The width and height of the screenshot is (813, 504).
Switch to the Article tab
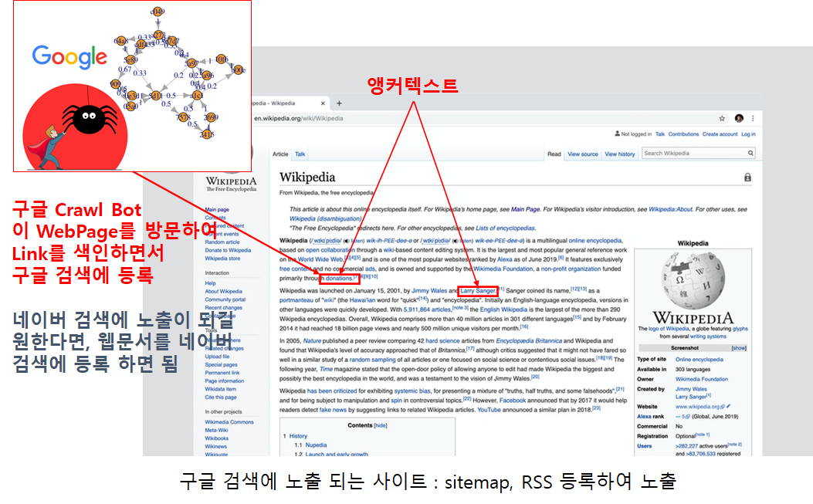point(280,154)
